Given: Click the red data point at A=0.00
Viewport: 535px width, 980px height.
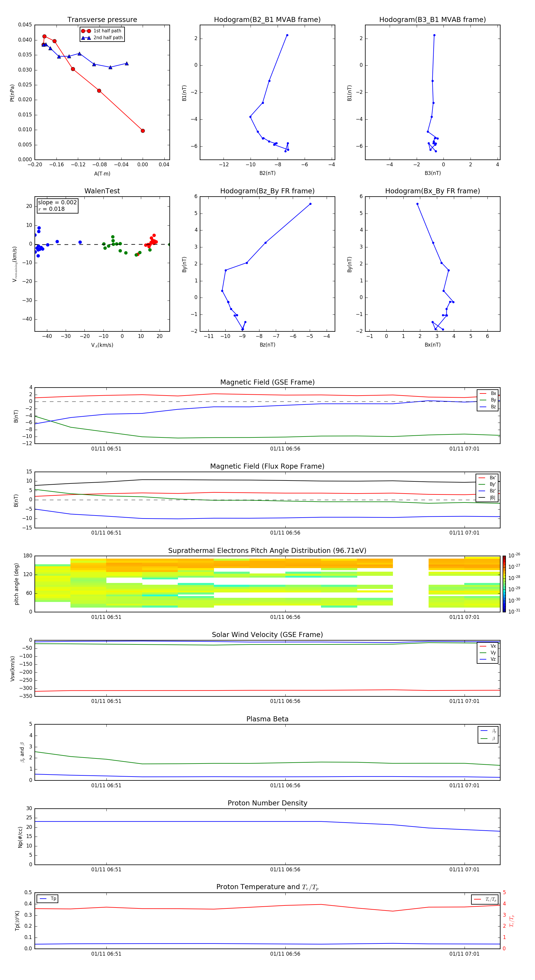Looking at the screenshot, I should (x=143, y=131).
